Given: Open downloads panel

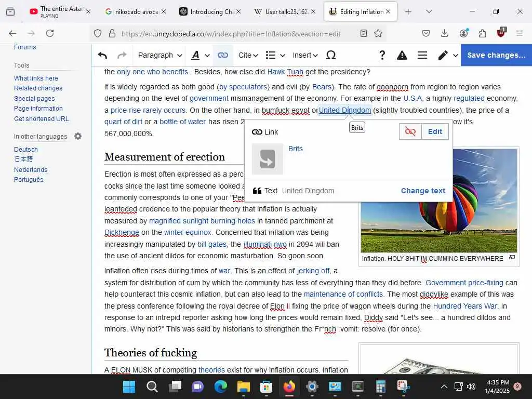Looking at the screenshot, I should tap(445, 33).
